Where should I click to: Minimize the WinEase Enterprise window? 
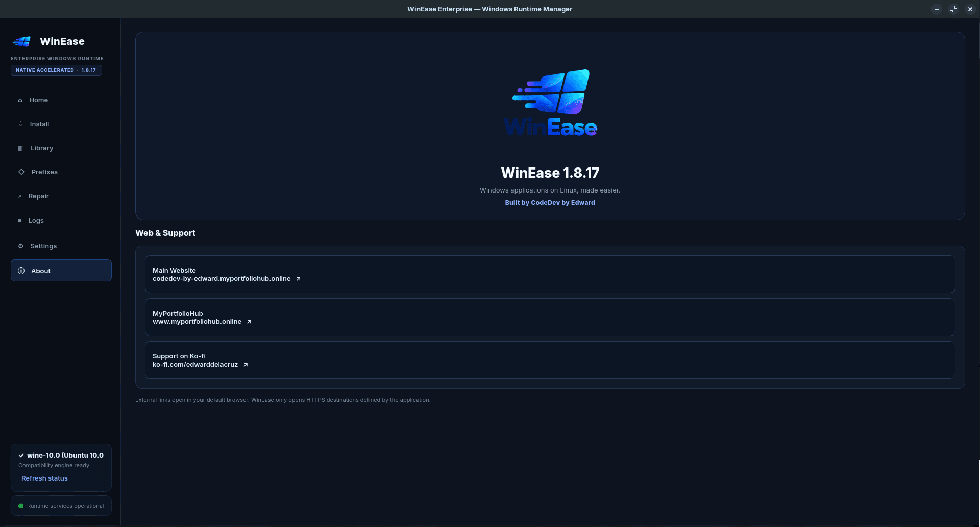point(937,9)
